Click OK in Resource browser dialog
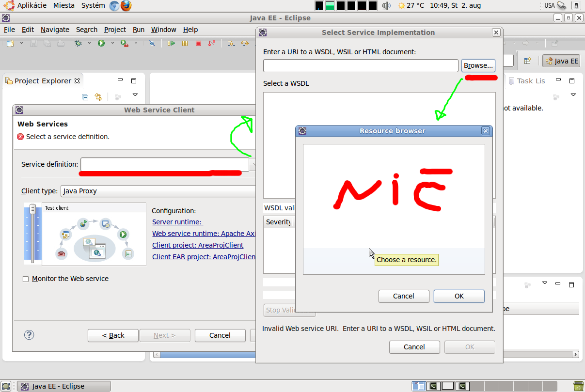This screenshot has height=392, width=585. [x=459, y=296]
